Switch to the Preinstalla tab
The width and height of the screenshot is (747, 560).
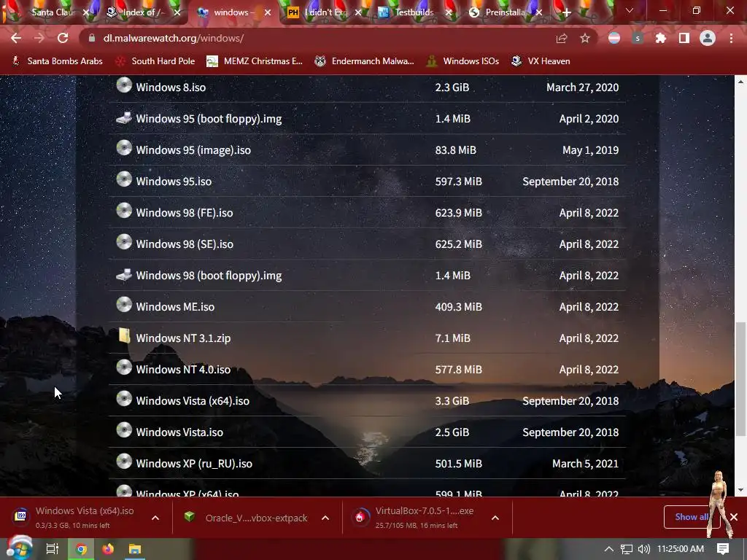point(504,12)
